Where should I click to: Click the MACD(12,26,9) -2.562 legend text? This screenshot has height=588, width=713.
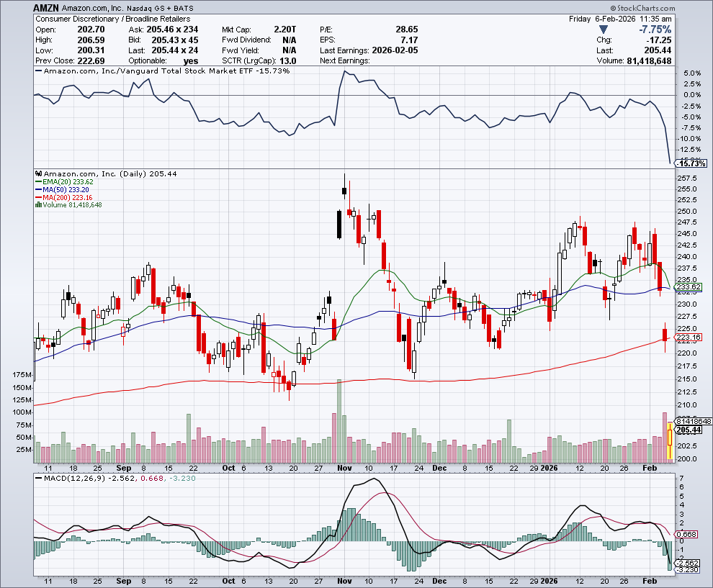point(88,478)
